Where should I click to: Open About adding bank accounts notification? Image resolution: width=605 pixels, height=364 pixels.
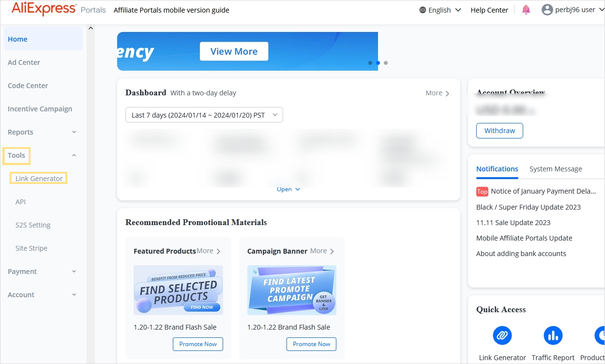[x=521, y=254]
